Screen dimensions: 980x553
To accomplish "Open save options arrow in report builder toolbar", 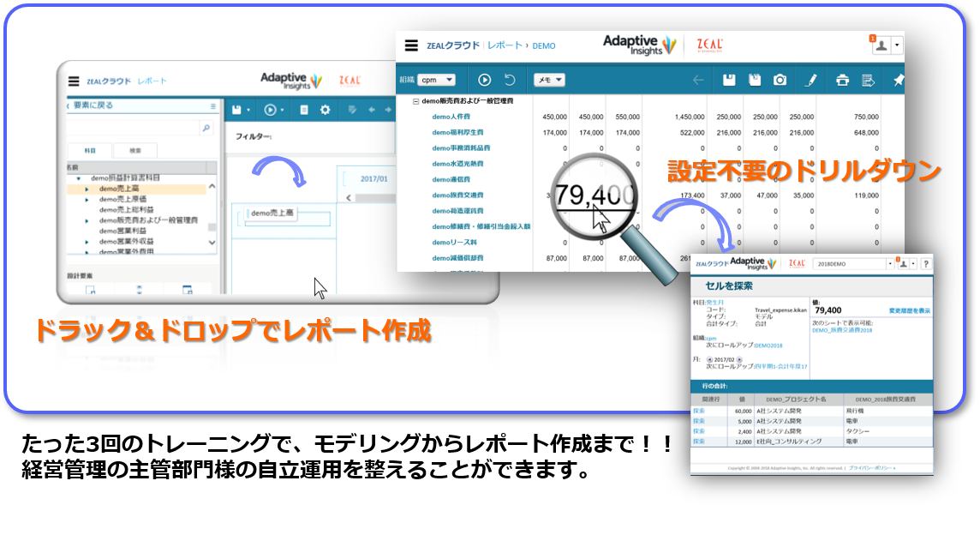I will 248,110.
